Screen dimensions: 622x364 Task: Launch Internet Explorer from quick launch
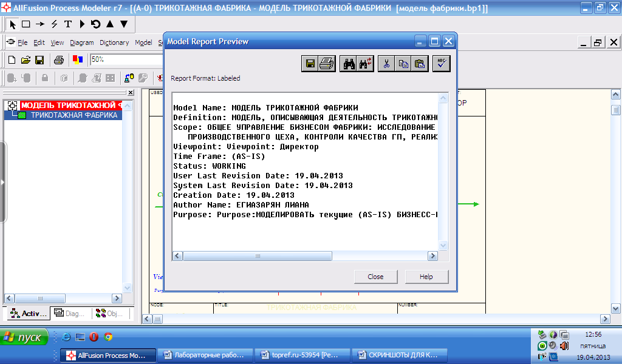pos(66,337)
